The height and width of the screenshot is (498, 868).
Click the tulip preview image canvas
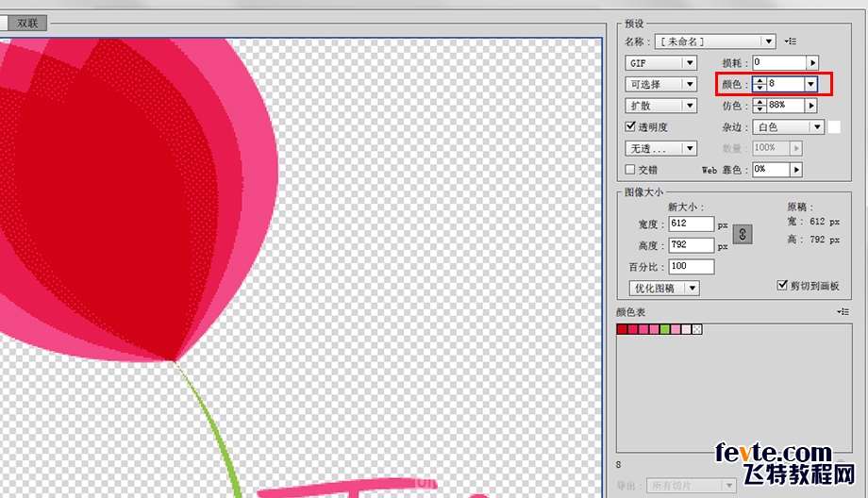pyautogui.click(x=301, y=268)
